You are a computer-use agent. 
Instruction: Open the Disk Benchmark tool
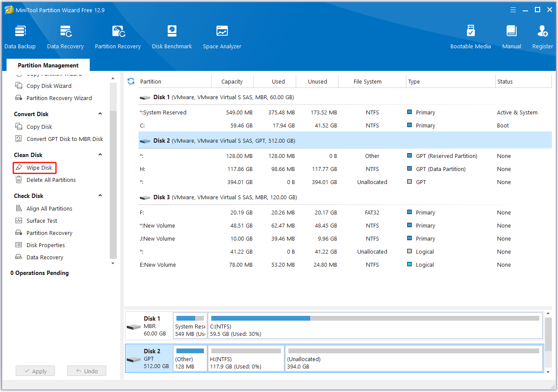(172, 37)
